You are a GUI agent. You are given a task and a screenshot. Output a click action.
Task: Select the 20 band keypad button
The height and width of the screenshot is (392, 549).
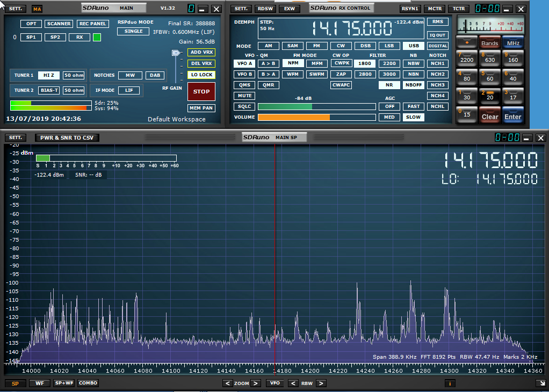click(490, 96)
